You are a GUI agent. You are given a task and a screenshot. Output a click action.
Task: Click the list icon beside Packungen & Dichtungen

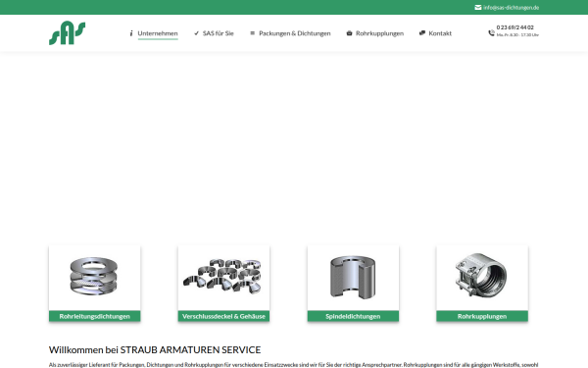253,33
